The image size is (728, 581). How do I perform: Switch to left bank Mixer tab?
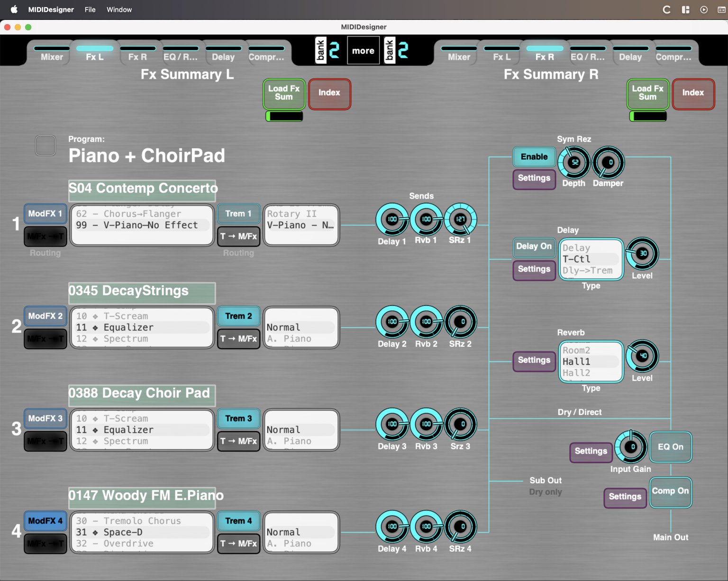click(52, 54)
